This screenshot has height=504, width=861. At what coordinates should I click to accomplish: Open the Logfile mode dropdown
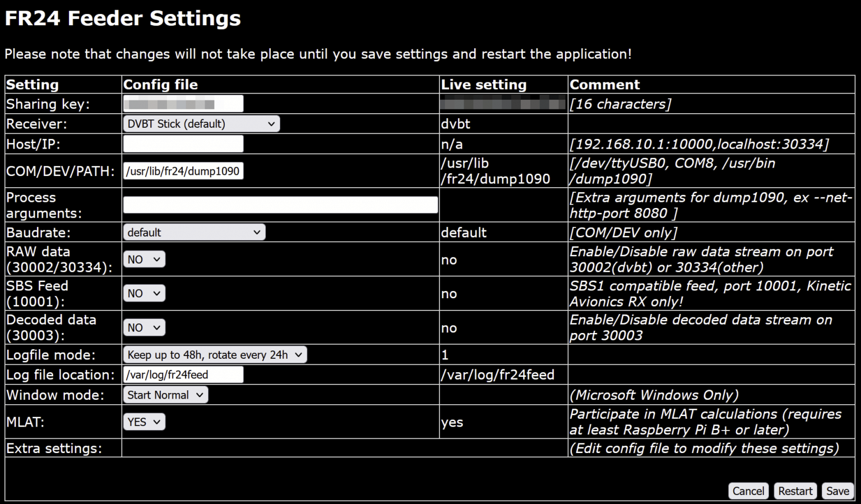tap(215, 355)
